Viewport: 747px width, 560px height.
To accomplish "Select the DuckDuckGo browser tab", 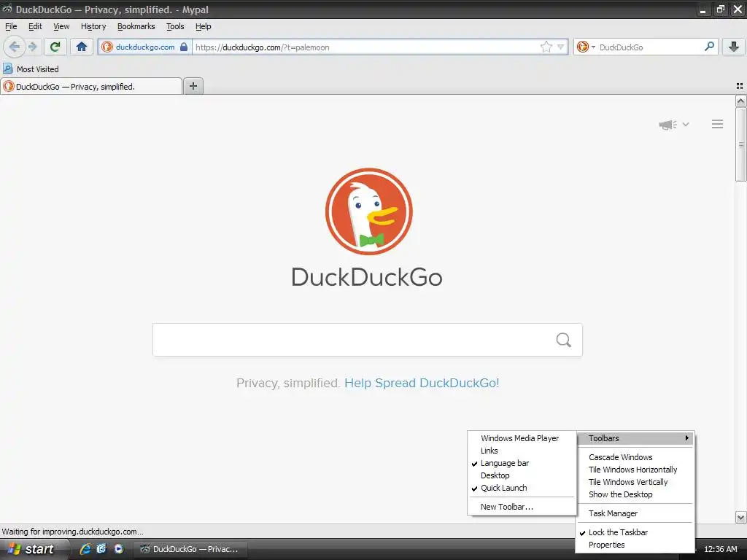I will (91, 86).
